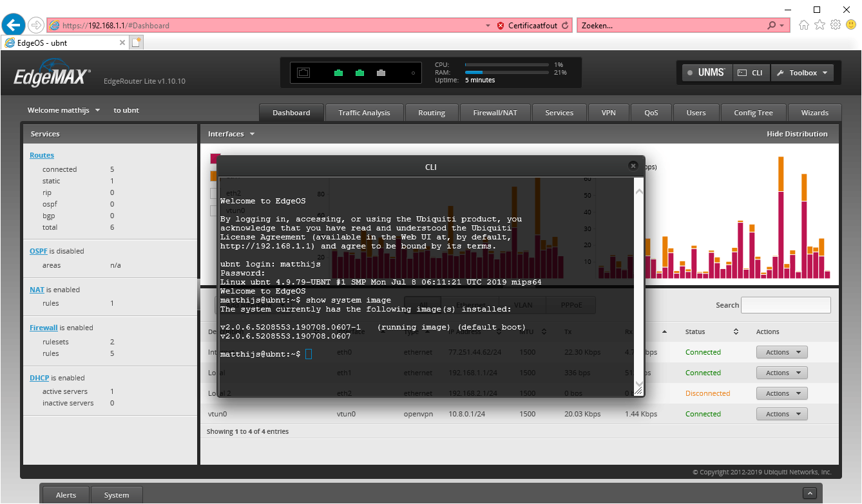Image resolution: width=862 pixels, height=504 pixels.
Task: Close the EdgeOS - ubnt browser tab
Action: pos(122,42)
